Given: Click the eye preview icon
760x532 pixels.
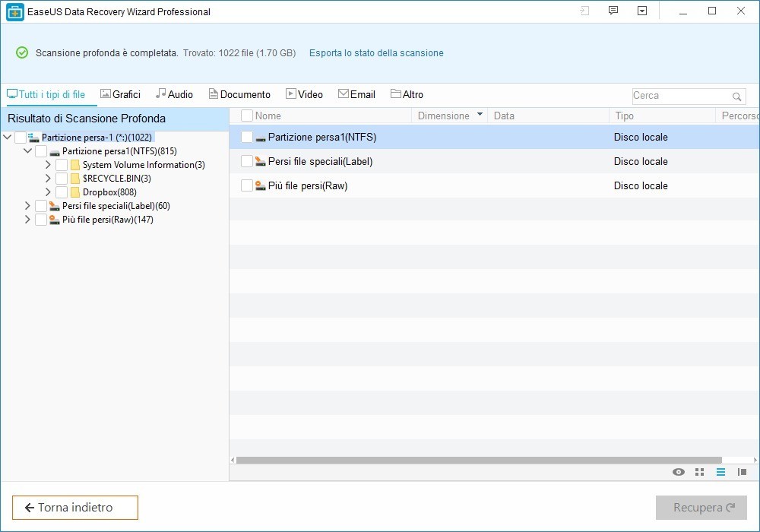Looking at the screenshot, I should (x=679, y=472).
